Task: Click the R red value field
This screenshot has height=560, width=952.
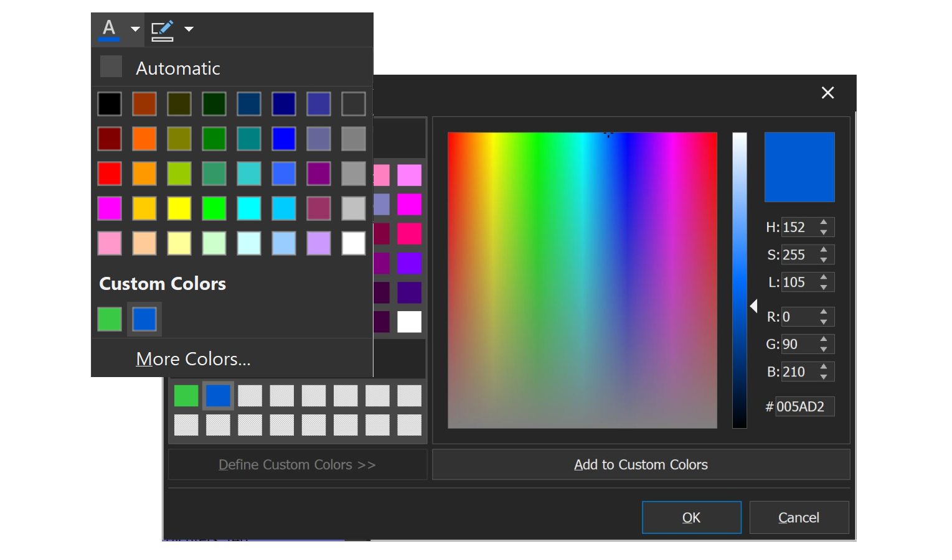Action: (x=798, y=317)
